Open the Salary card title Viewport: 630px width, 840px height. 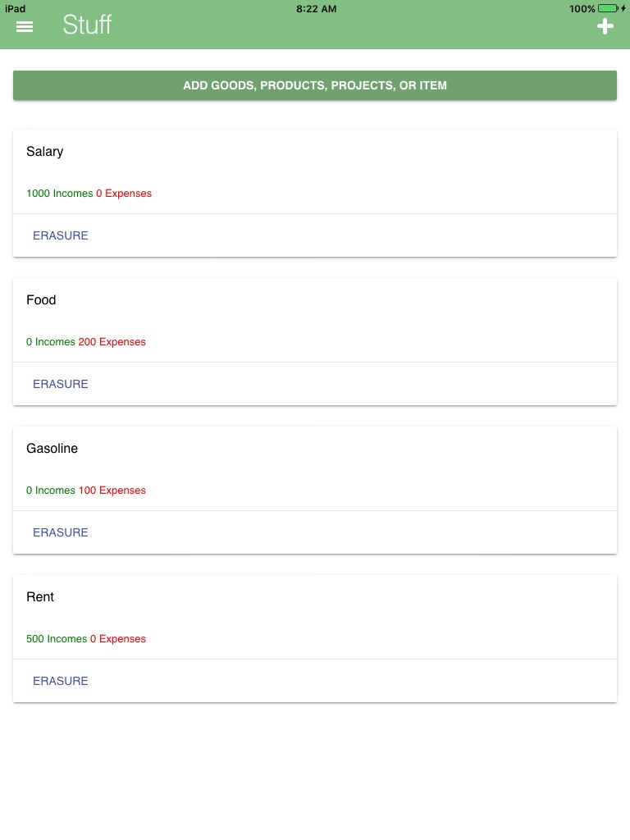pos(45,152)
